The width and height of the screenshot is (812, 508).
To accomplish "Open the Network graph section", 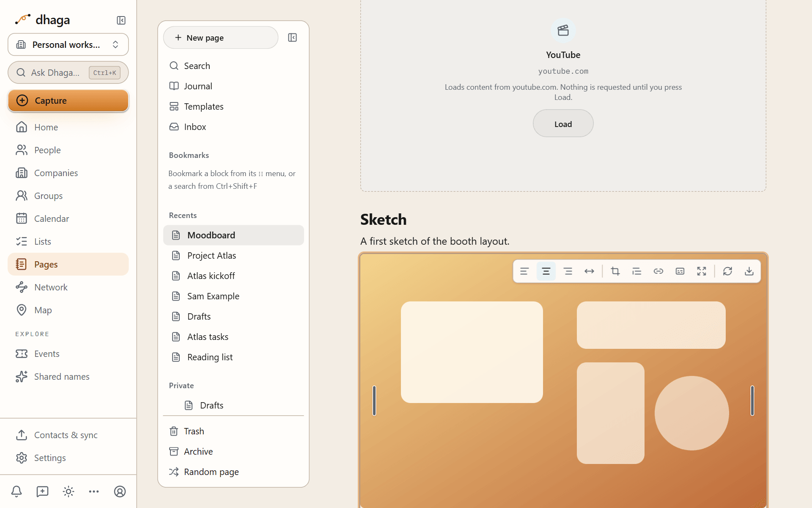I will pos(68,287).
